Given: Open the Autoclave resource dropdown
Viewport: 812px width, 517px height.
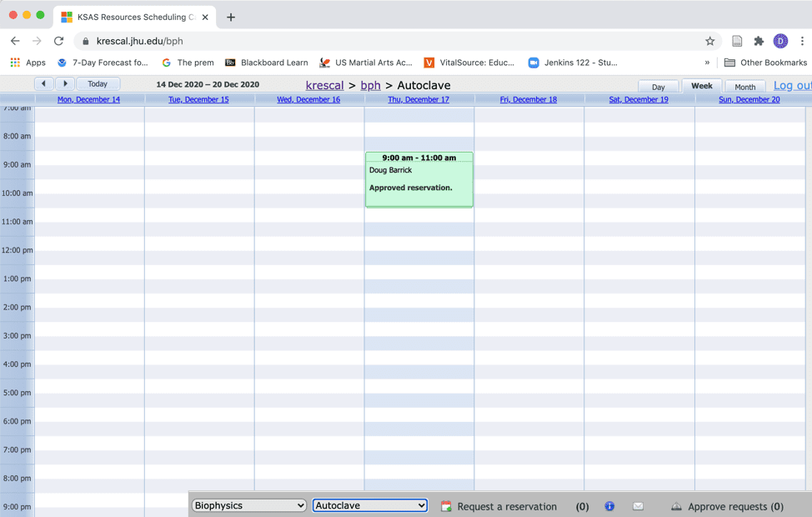Looking at the screenshot, I should coord(370,505).
